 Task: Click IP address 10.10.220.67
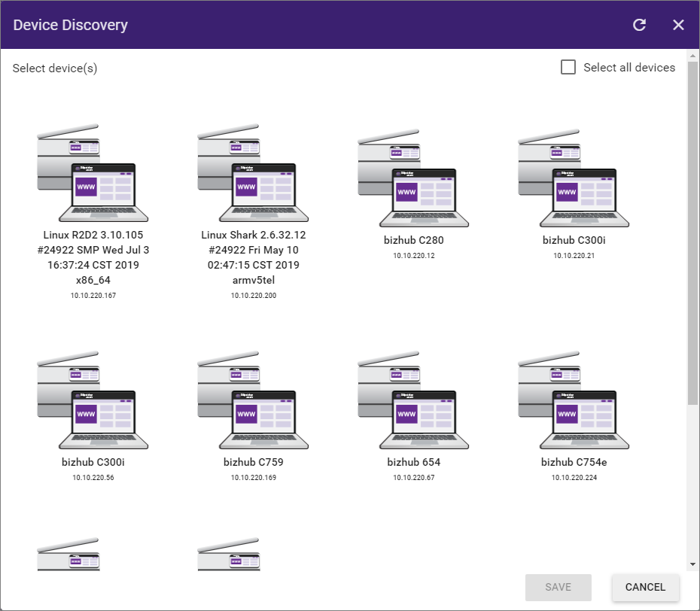coord(413,478)
